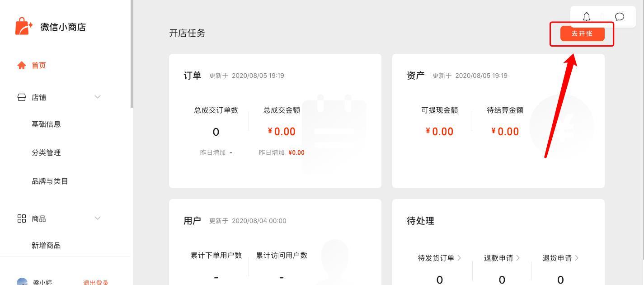644x285 pixels.
Task: Open the chat message bubble icon
Action: (x=620, y=17)
